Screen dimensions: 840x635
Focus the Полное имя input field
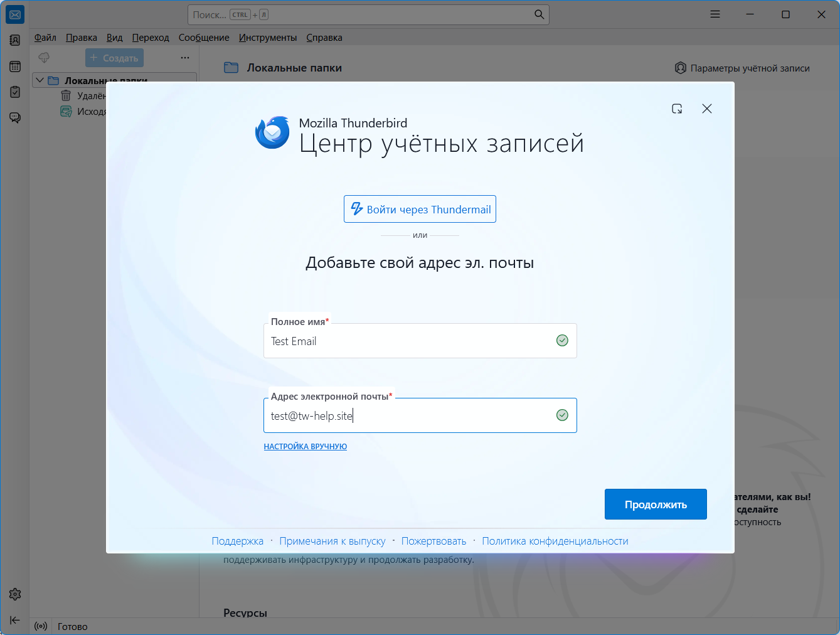420,341
